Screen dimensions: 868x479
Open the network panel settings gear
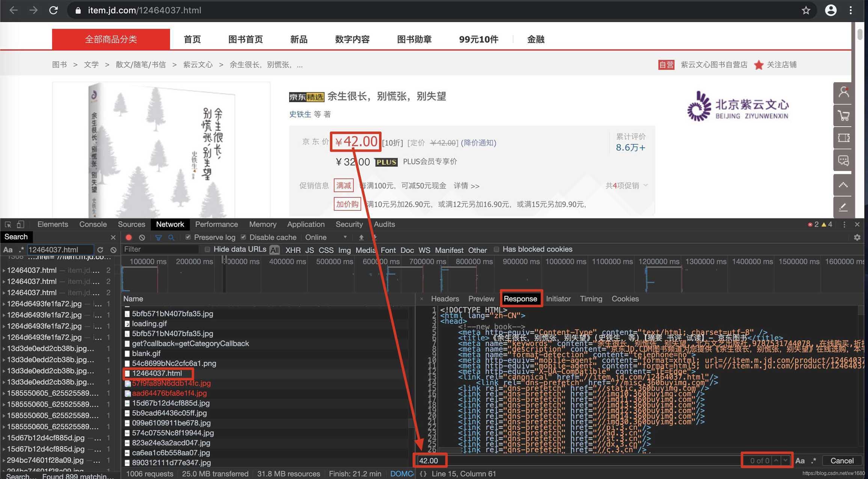pyautogui.click(x=857, y=237)
